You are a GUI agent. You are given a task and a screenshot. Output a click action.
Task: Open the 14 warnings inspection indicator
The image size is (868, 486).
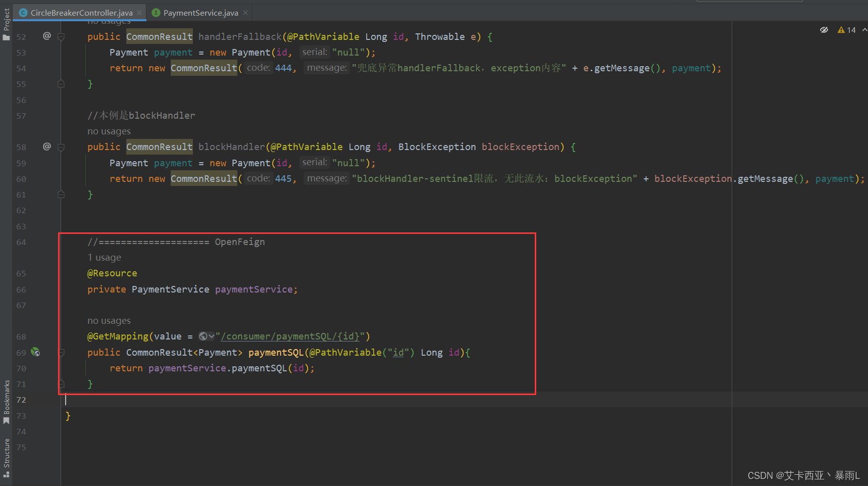pos(847,30)
